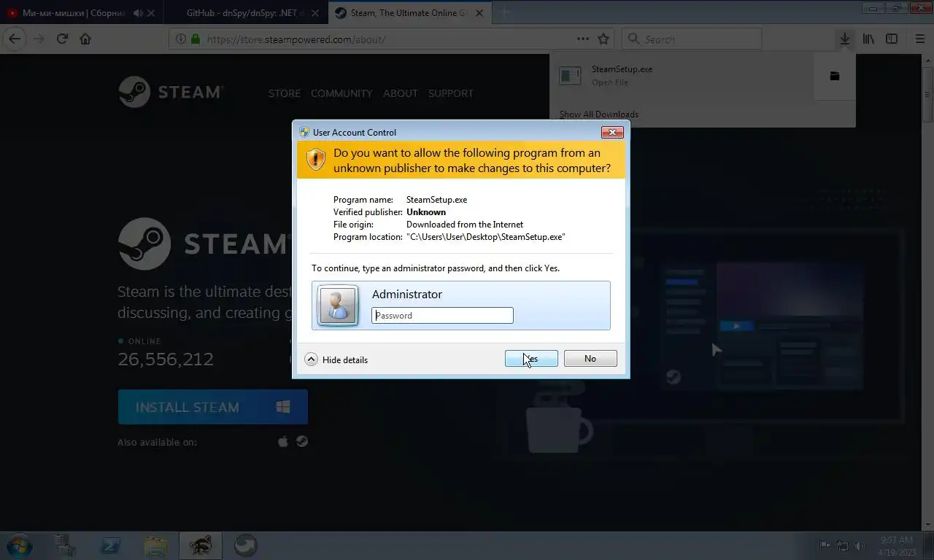Click the taskbar clock showing 9:57 AM
Image resolution: width=934 pixels, height=560 pixels.
pos(897,545)
